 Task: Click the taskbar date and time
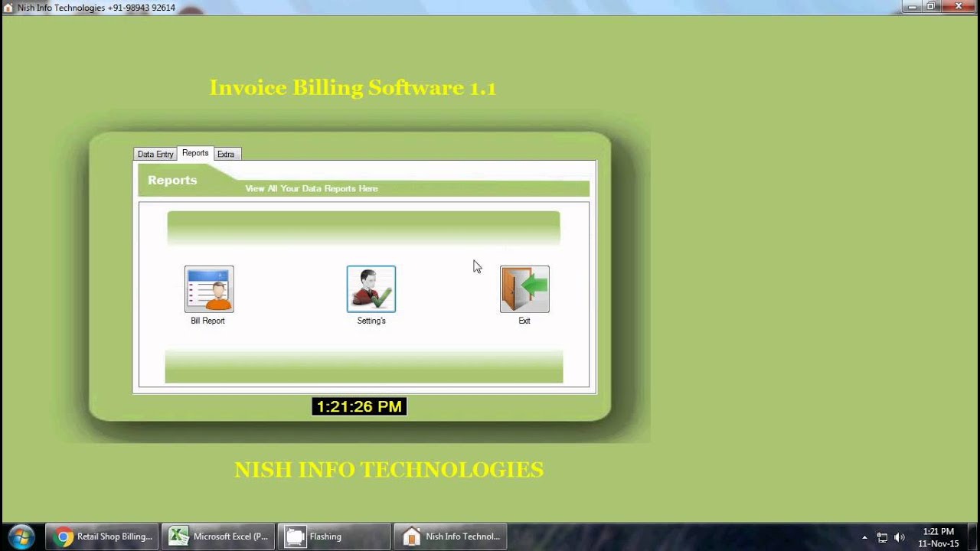click(x=939, y=537)
